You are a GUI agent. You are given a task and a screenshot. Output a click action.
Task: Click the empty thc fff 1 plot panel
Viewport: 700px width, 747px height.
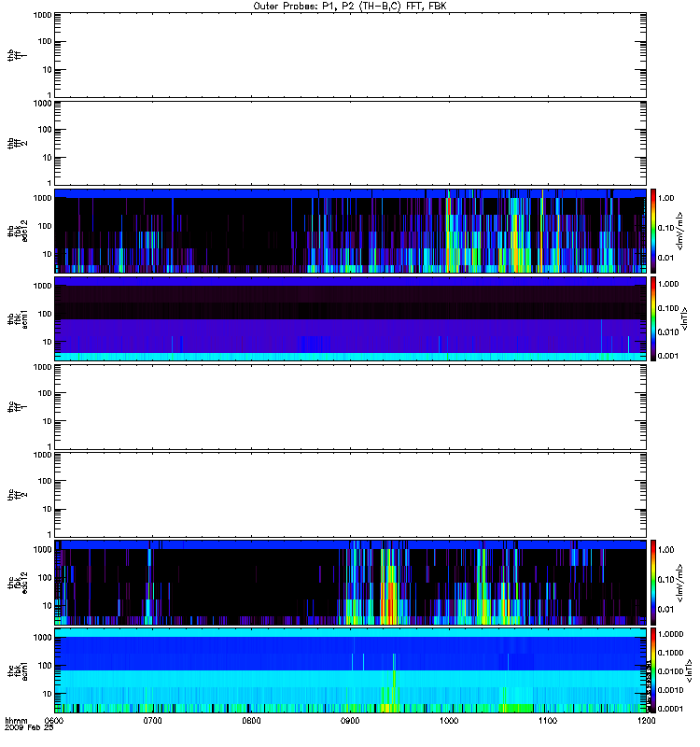[351, 407]
